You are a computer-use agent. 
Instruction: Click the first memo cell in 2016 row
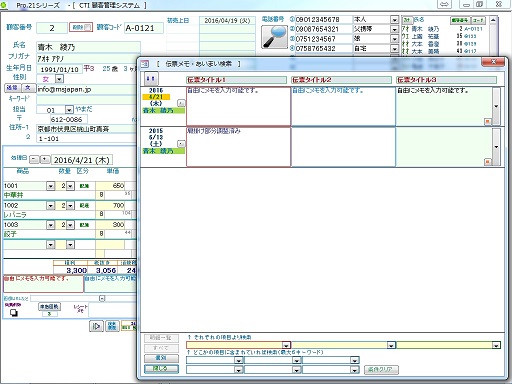238,106
